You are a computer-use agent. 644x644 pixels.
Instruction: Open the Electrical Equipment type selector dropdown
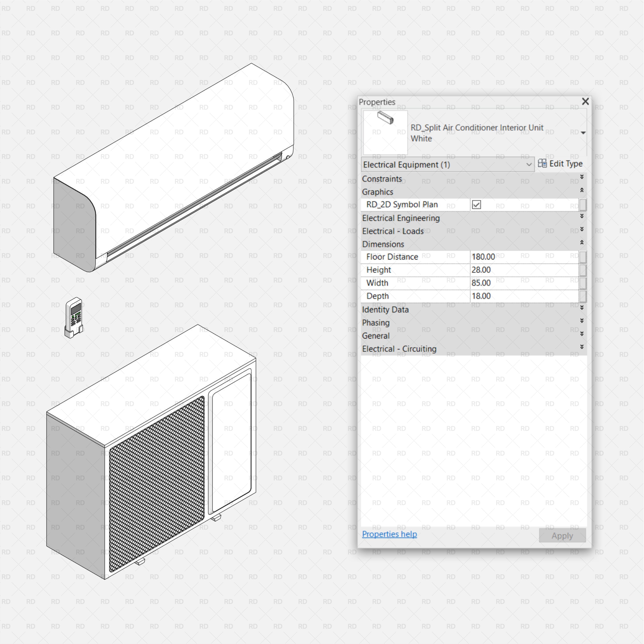click(529, 164)
